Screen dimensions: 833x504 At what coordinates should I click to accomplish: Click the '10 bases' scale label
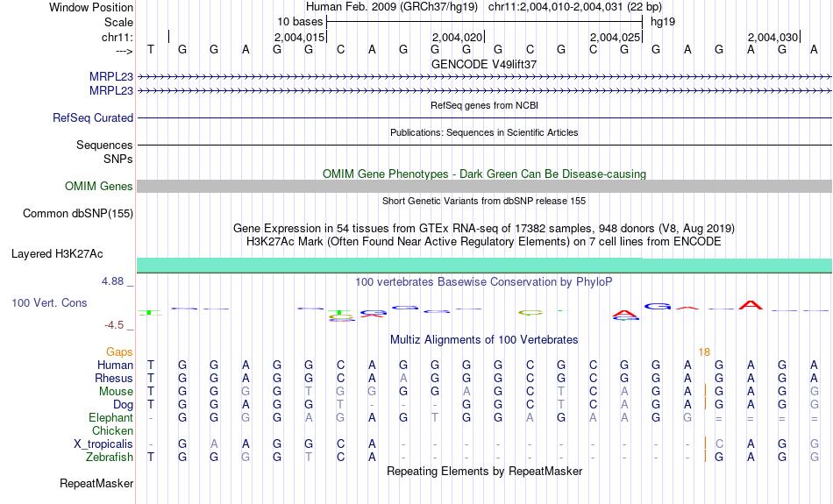(x=300, y=22)
